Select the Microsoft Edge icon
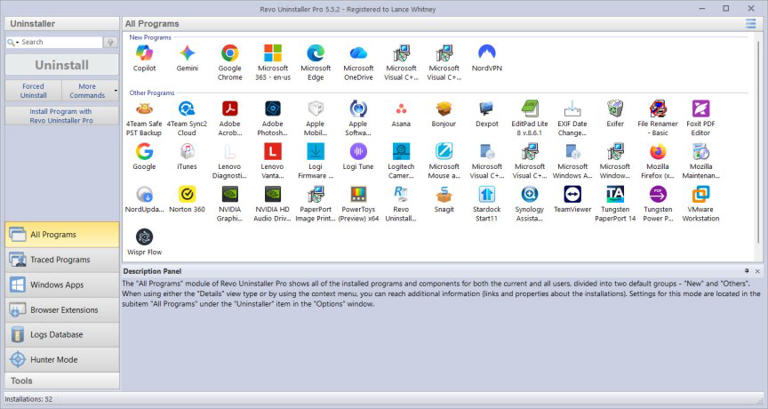768x409 pixels. (x=315, y=53)
